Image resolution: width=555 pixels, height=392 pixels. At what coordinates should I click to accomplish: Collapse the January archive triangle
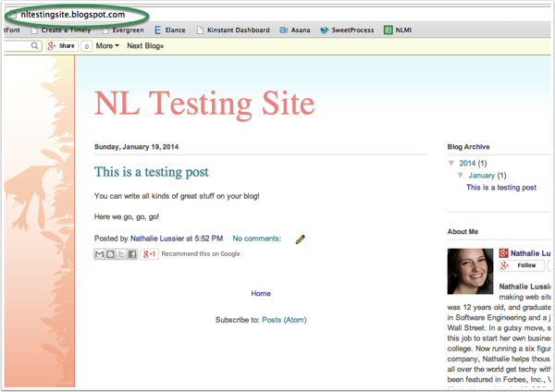[x=460, y=175]
